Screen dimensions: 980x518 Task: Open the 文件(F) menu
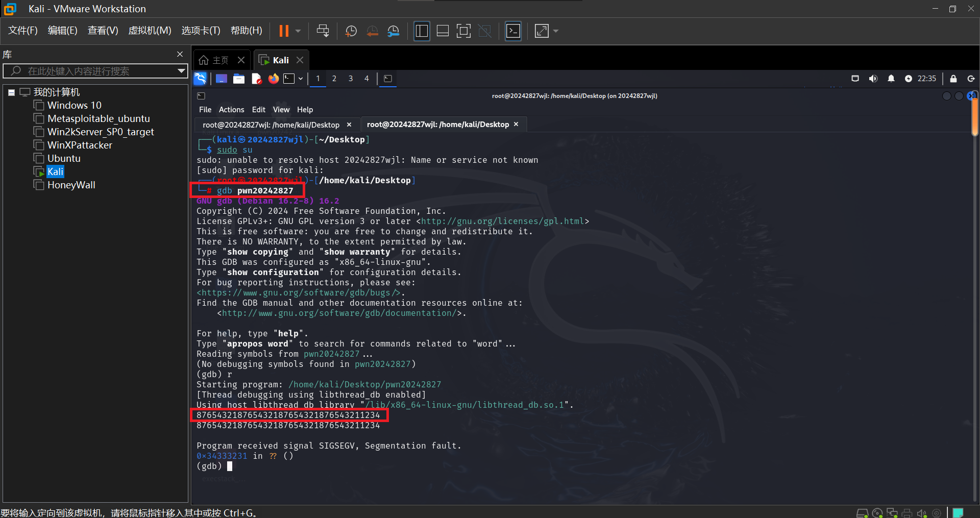(22, 31)
